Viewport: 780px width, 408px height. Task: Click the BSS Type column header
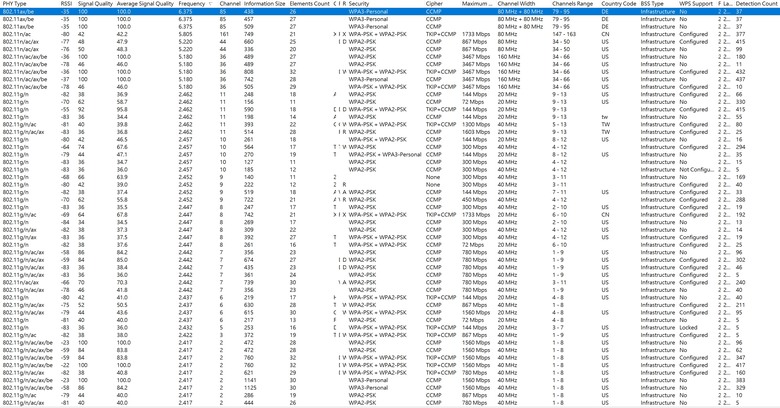654,3
